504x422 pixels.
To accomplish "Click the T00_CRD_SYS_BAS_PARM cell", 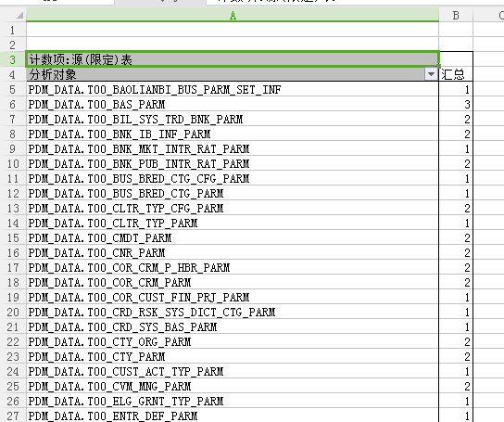I will pos(233,327).
